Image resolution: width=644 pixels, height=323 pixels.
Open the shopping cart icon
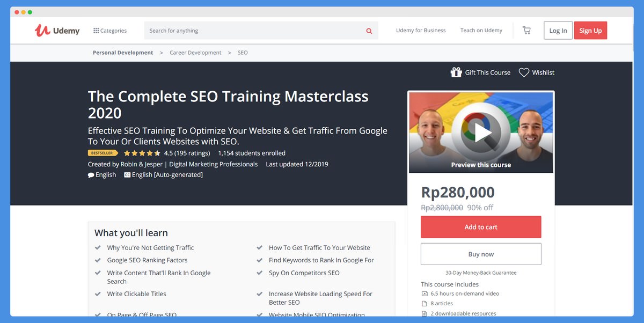[526, 31]
